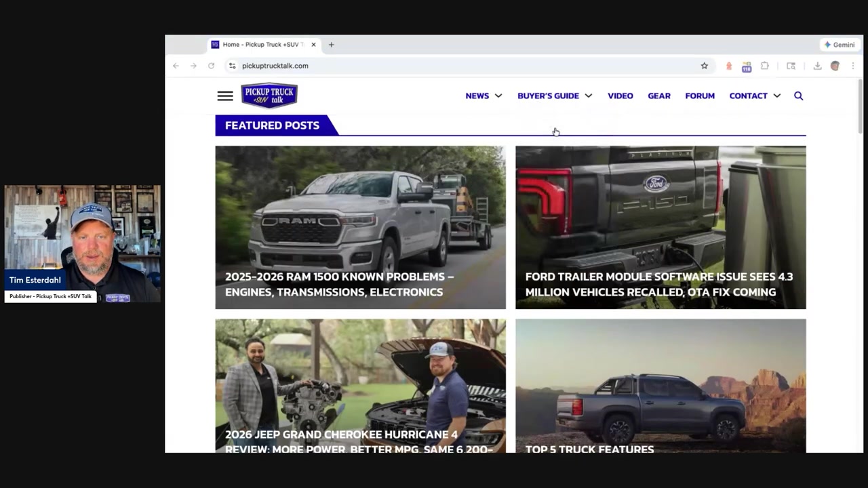Go to the VIDEO page

pyautogui.click(x=620, y=96)
